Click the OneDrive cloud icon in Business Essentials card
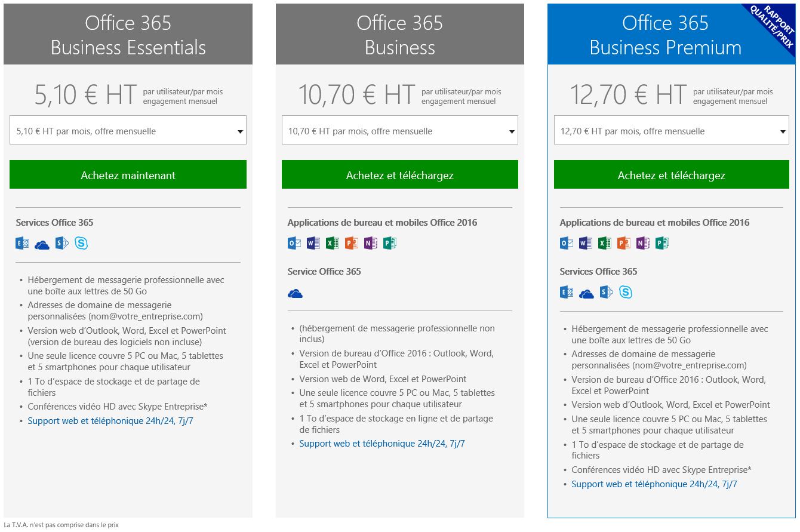 coord(42,244)
